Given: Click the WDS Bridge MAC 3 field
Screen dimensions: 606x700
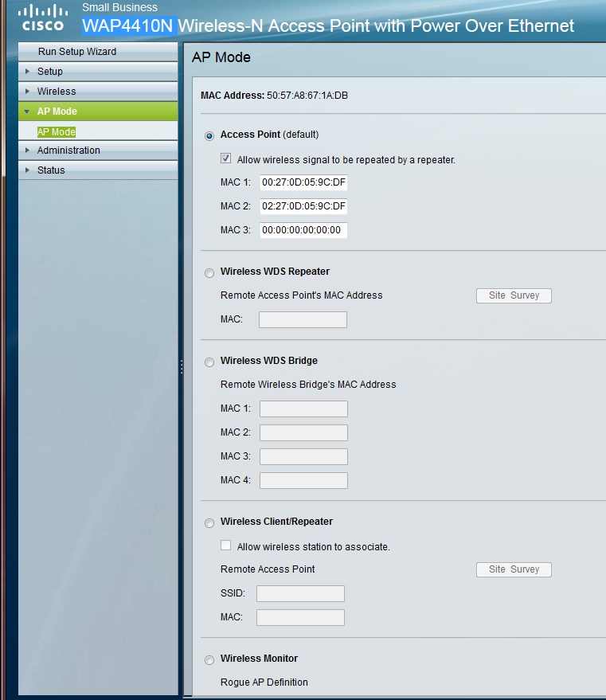Looking at the screenshot, I should pos(303,456).
